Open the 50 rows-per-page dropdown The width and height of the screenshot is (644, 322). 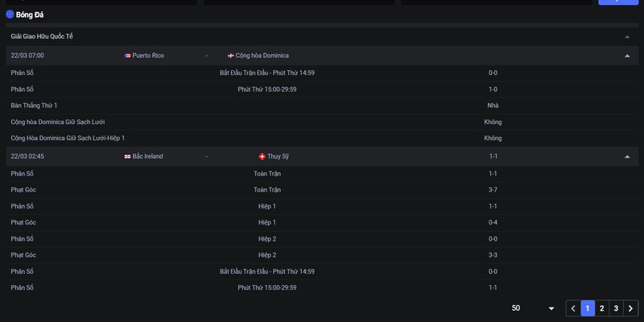click(x=551, y=308)
